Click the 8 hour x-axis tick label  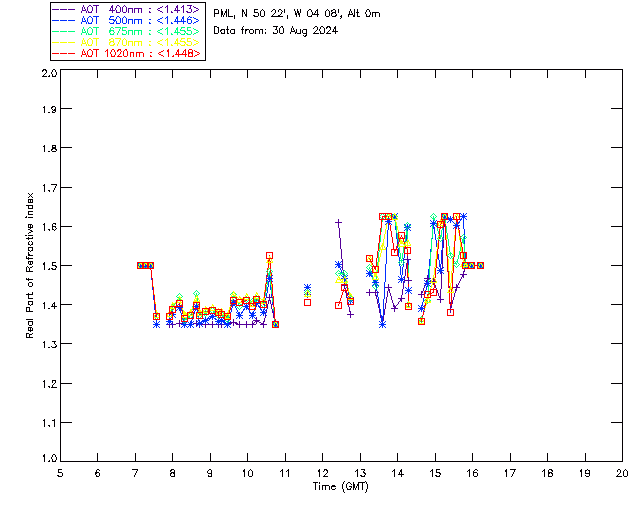[x=173, y=473]
